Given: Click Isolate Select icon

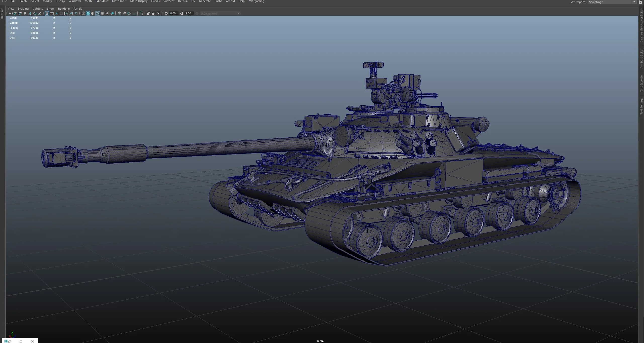Looking at the screenshot, I should click(141, 13).
